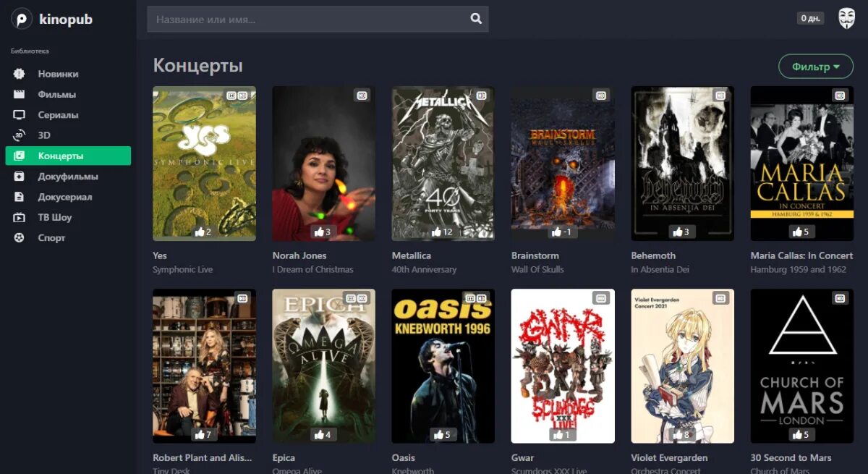868x474 pixels.
Task: Open Maria Callas: In Concert title link
Action: point(801,255)
